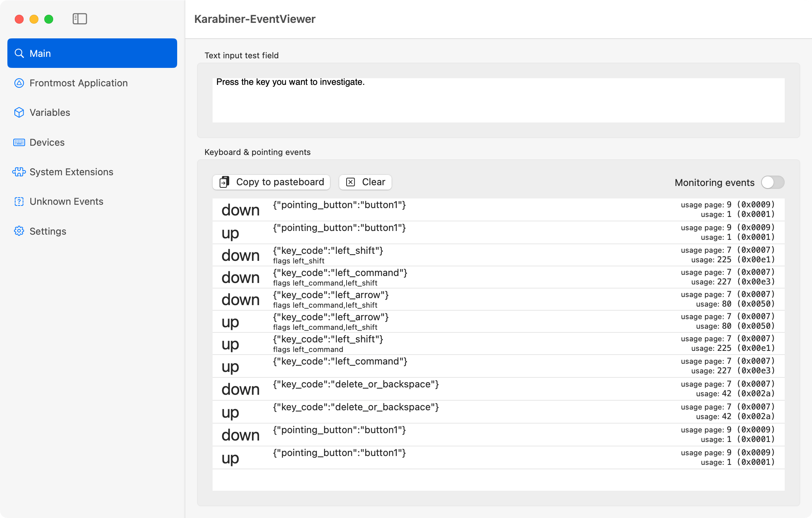Open the Variables section
This screenshot has width=812, height=518.
[50, 113]
